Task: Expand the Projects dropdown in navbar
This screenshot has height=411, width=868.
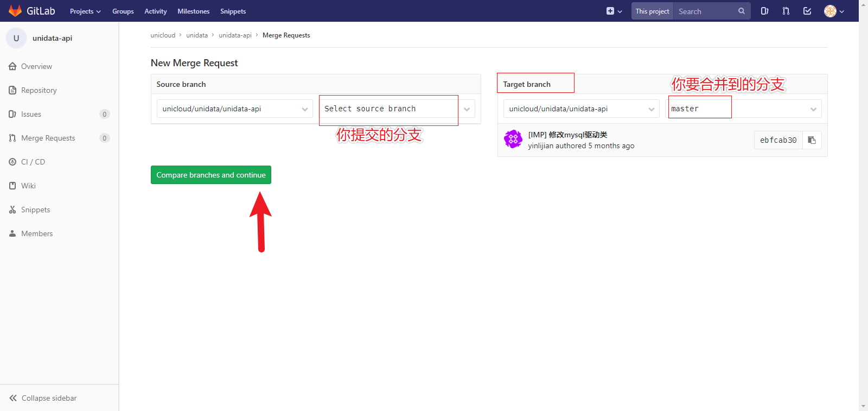Action: [85, 11]
